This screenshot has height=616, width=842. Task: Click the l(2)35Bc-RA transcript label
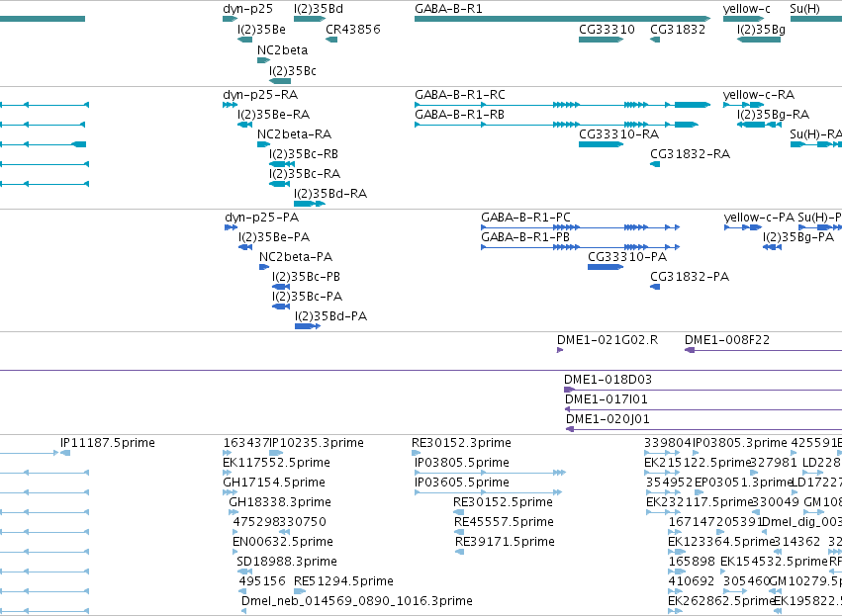[305, 174]
